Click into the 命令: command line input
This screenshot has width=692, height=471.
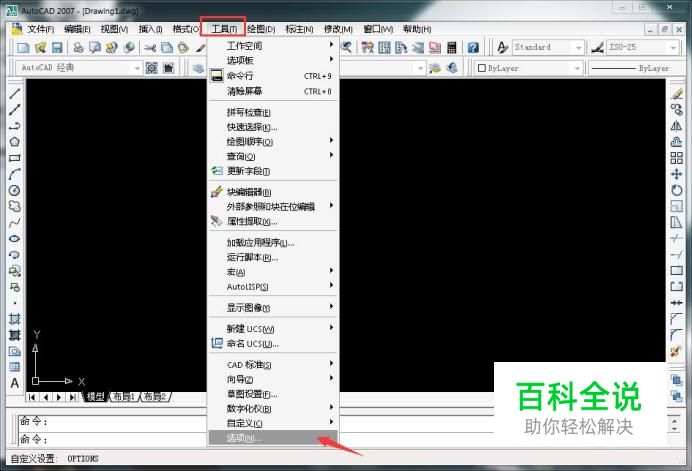[256, 439]
